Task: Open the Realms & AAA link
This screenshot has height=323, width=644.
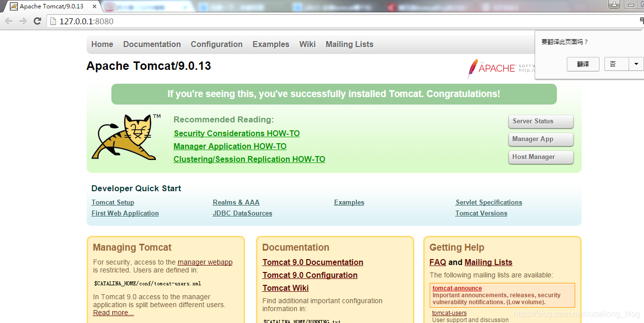Action: click(236, 202)
